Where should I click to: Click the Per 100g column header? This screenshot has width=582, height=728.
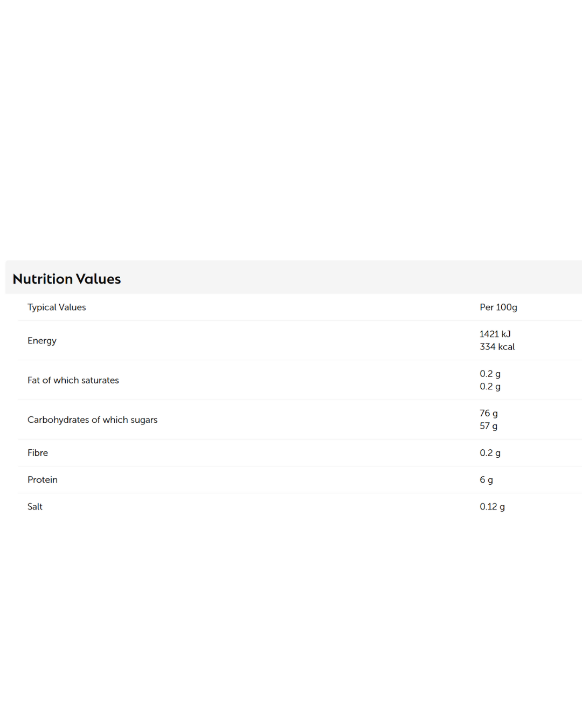pos(498,307)
